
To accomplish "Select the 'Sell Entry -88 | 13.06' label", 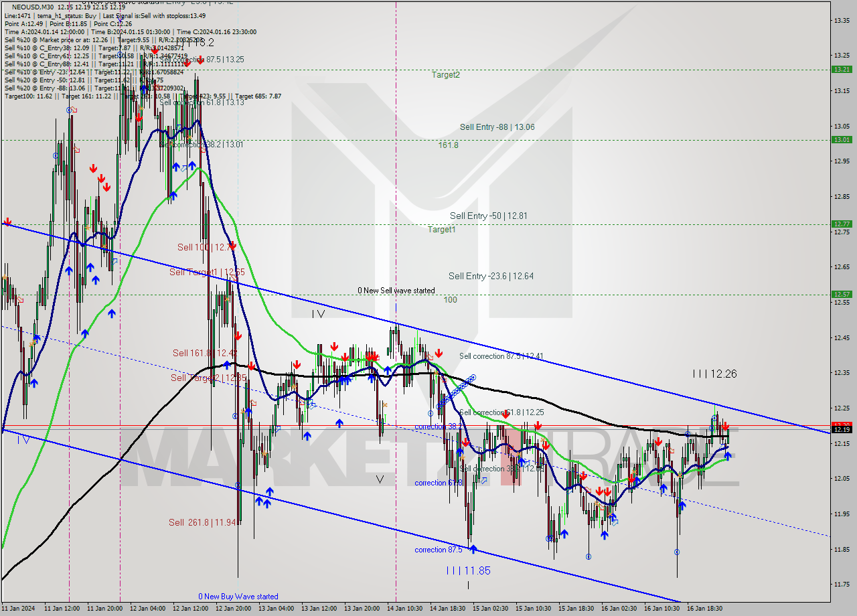I will (x=497, y=127).
